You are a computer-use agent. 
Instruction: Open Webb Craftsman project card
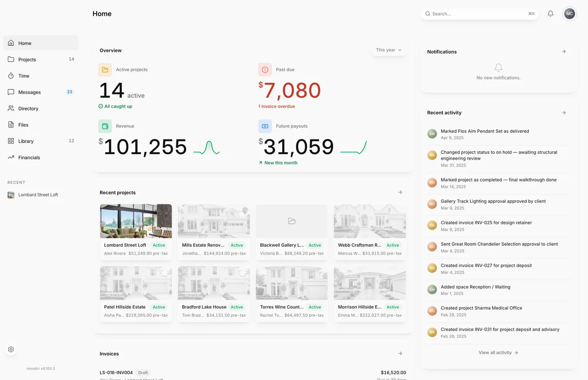click(x=370, y=232)
